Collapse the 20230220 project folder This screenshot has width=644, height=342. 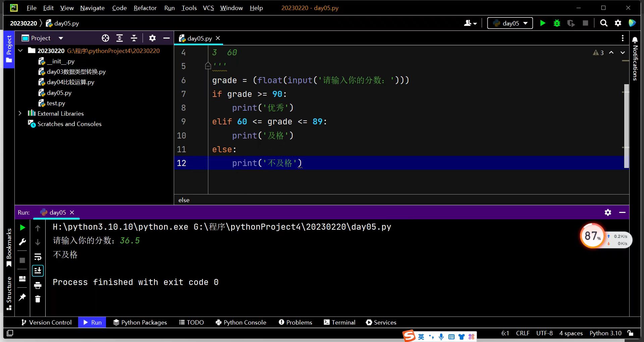pos(20,51)
